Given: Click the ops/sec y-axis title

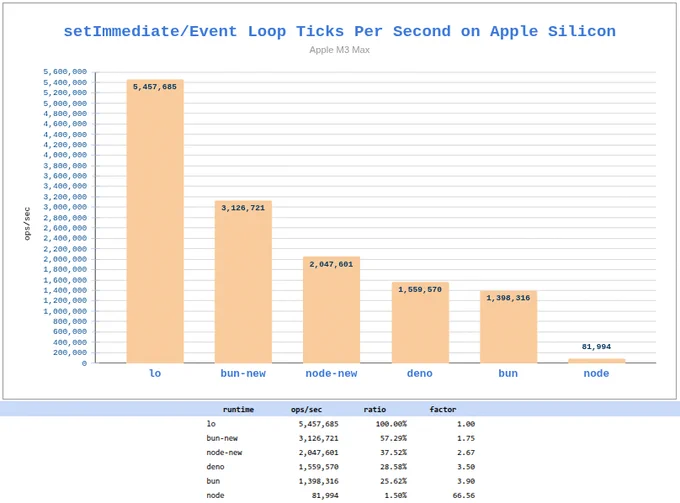Looking at the screenshot, I should (27, 223).
